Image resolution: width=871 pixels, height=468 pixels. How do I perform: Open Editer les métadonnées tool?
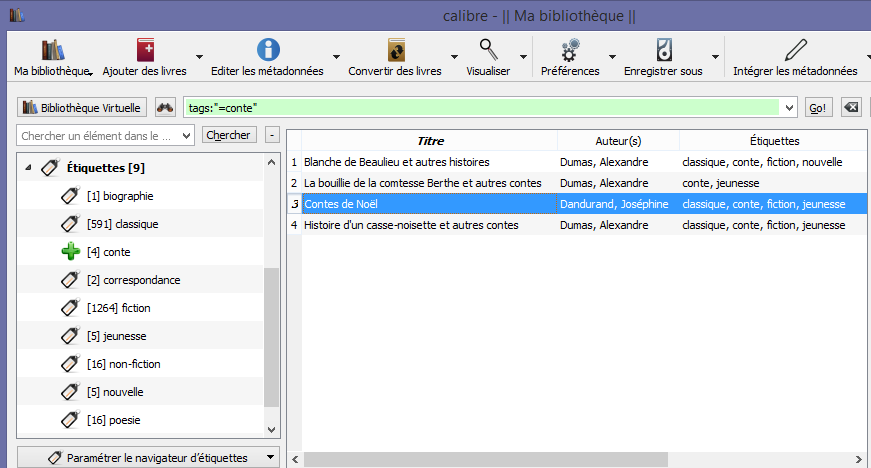pos(268,49)
